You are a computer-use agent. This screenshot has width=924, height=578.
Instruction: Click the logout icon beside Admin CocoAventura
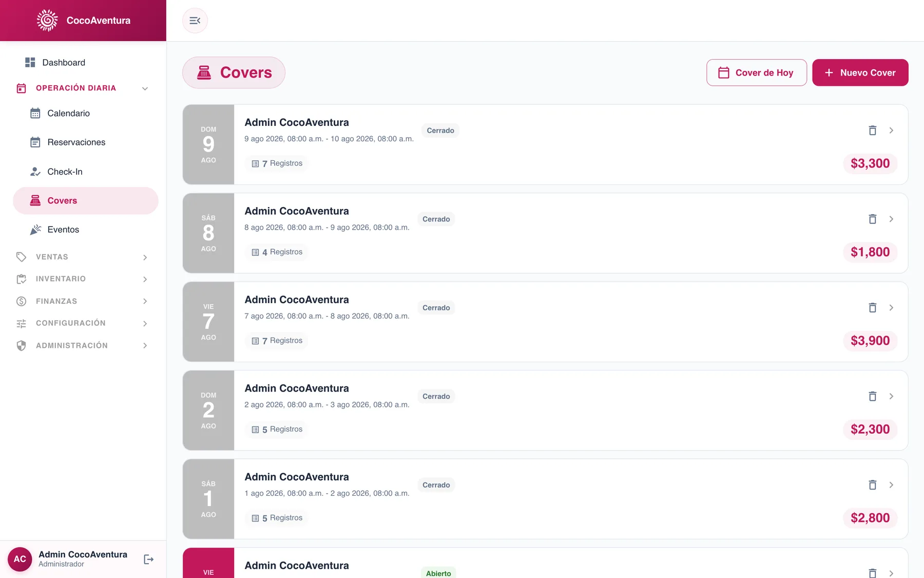point(149,560)
